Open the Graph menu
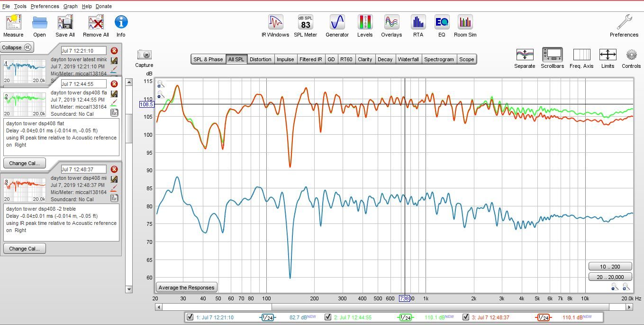Viewport: 644px width, 325px height. 70,6
